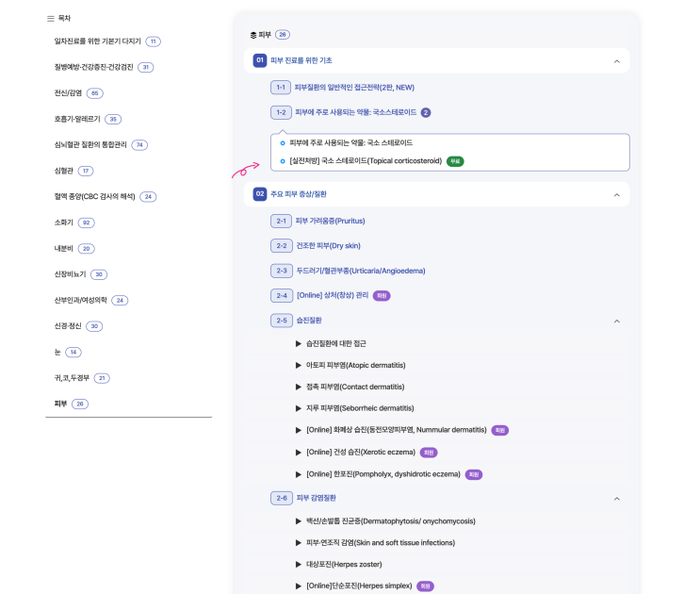Select 호흡기·알레르기 in the sidebar
Image resolution: width=700 pixels, height=594 pixels.
click(x=77, y=119)
